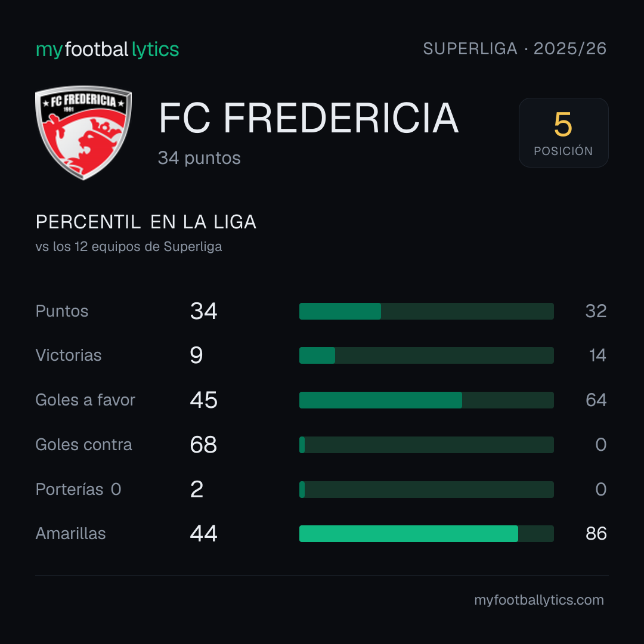Select the Goles contra label
This screenshot has height=644, width=644.
pos(84,445)
